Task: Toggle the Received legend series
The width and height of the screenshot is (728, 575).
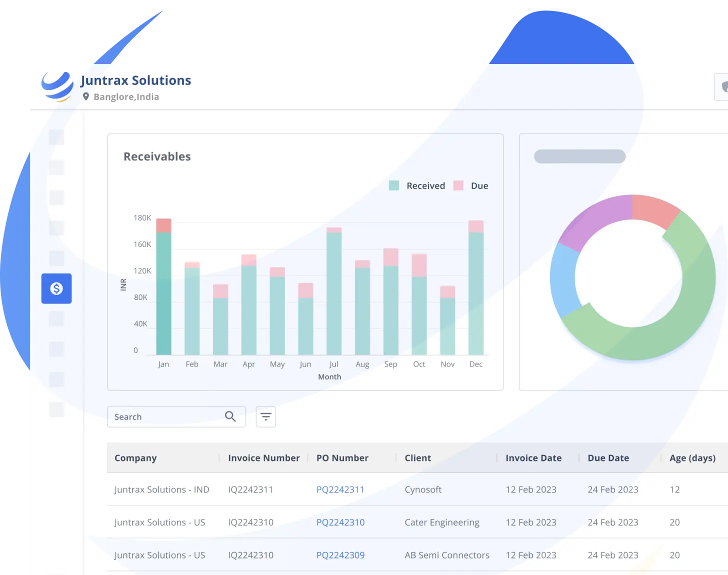Action: pos(417,185)
